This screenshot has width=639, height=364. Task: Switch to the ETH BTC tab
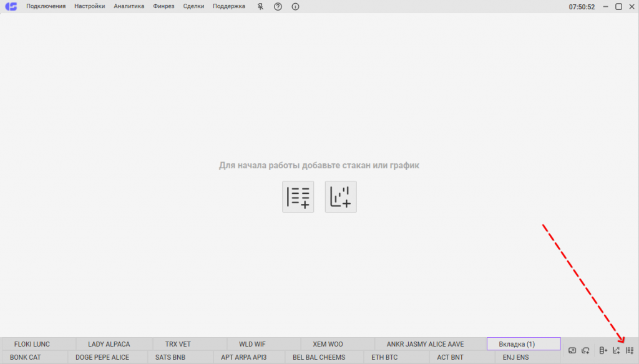coord(396,357)
